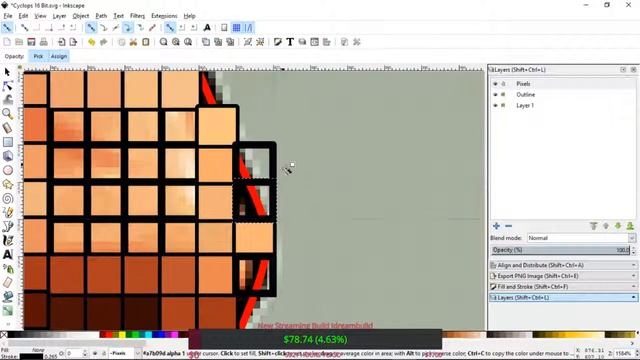Open the Path menu
640x360 pixels.
pyautogui.click(x=101, y=16)
